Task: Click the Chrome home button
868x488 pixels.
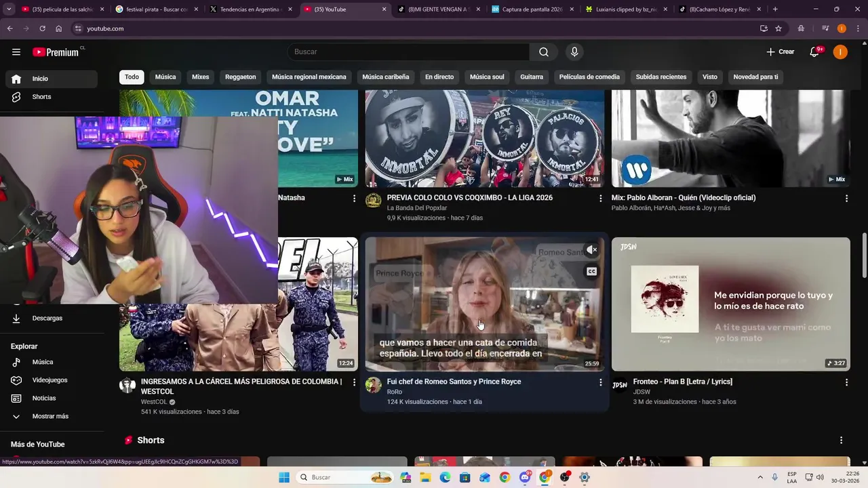Action: 59,28
